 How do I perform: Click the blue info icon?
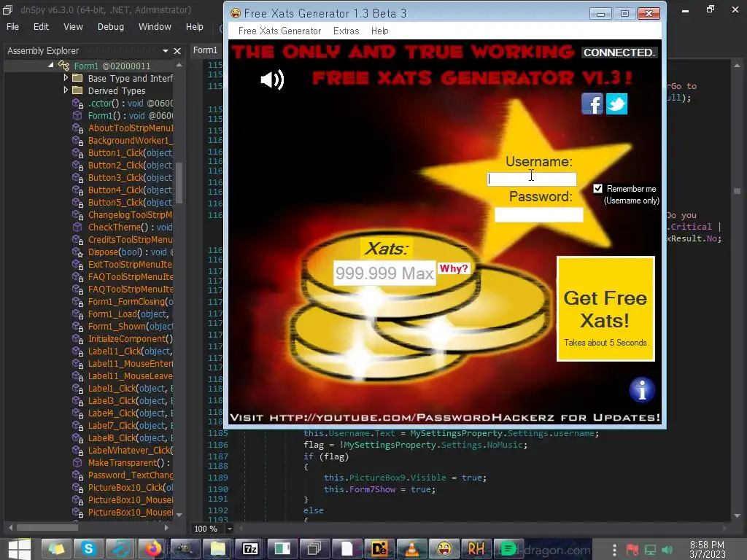(x=642, y=390)
